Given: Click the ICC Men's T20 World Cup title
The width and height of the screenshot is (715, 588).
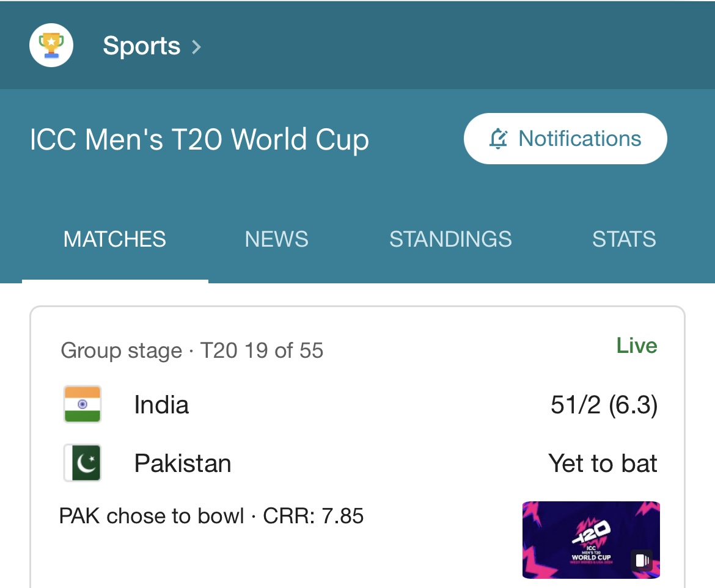Looking at the screenshot, I should [199, 139].
